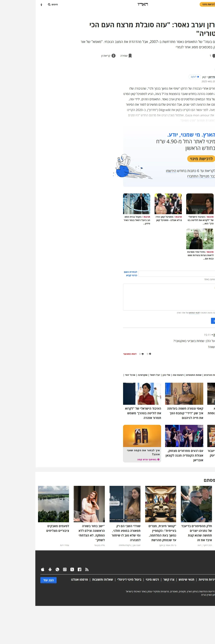The height and width of the screenshot is (644, 215).
Task: Open the 'לקרוא את לוליטה בטהרן' article image with woman in red
Action: (142, 394)
